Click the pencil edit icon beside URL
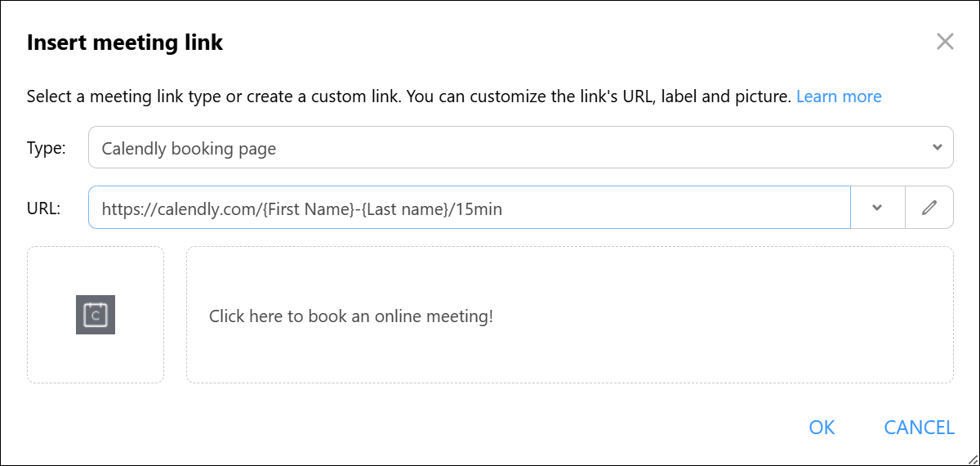The image size is (980, 466). (x=929, y=208)
